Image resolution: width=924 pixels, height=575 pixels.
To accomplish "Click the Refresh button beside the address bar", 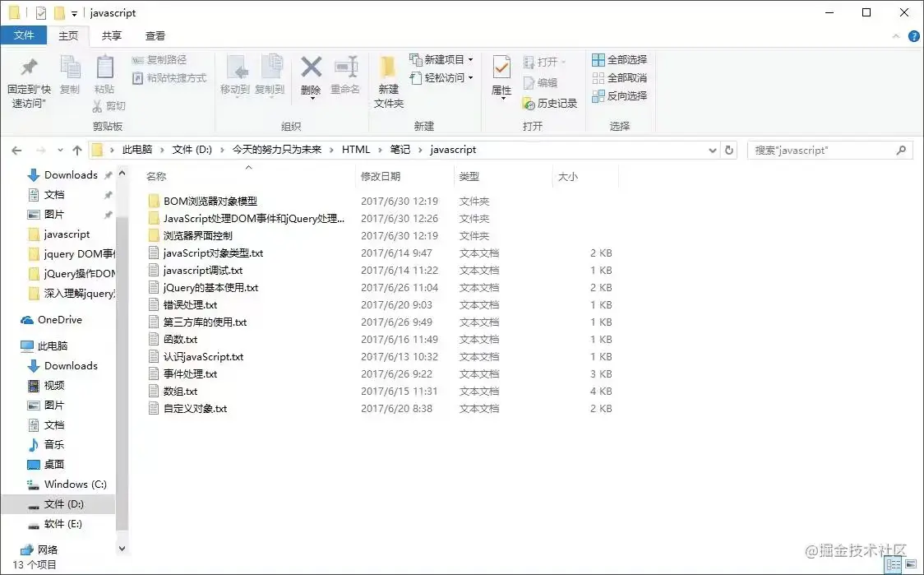I will (x=729, y=151).
